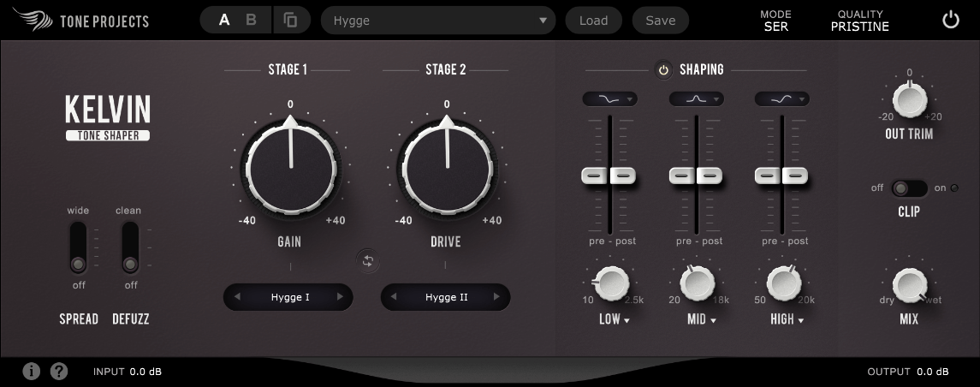This screenshot has width=980, height=387.
Task: Click the Mid band pre fader handle
Action: pyautogui.click(x=682, y=176)
